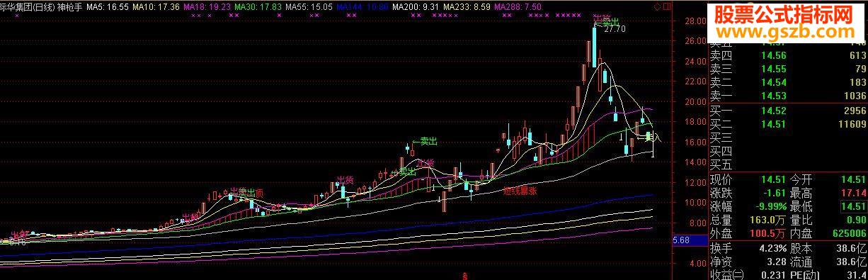Pick the magenta MA18: 19.23 label
The width and height of the screenshot is (868, 280).
(x=206, y=6)
